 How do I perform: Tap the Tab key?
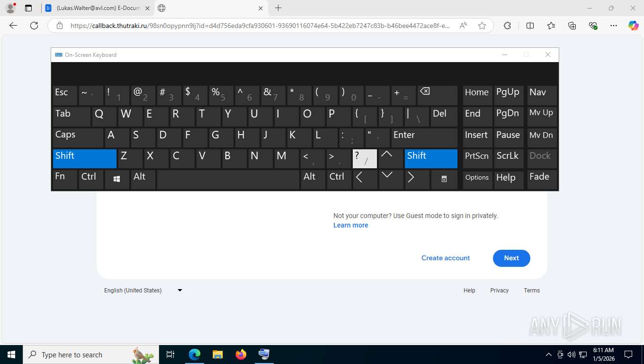pyautogui.click(x=72, y=117)
